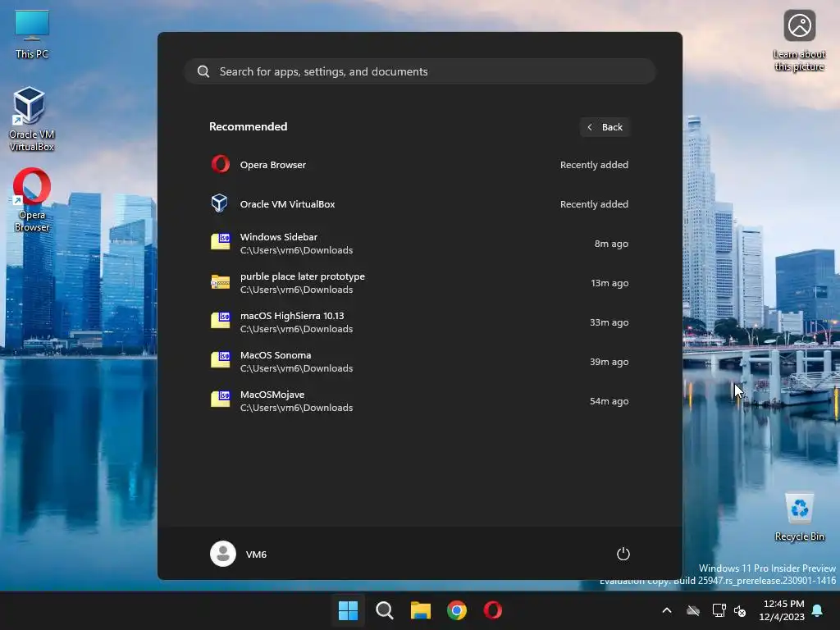Open the power options button
Viewport: 840px width, 630px height.
tap(623, 554)
